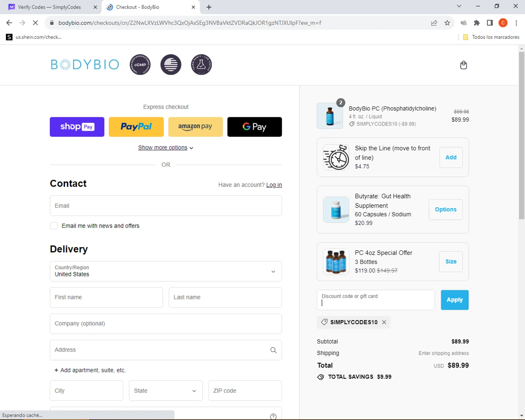525x420 pixels.
Task: Click the BodyBio PC product thumbnail
Action: 330,116
